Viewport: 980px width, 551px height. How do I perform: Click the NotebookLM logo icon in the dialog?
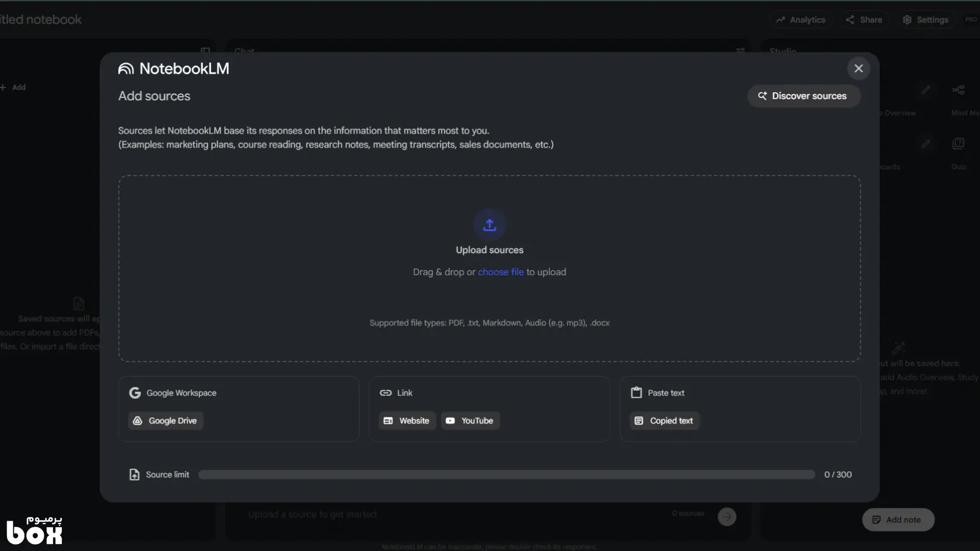click(126, 69)
